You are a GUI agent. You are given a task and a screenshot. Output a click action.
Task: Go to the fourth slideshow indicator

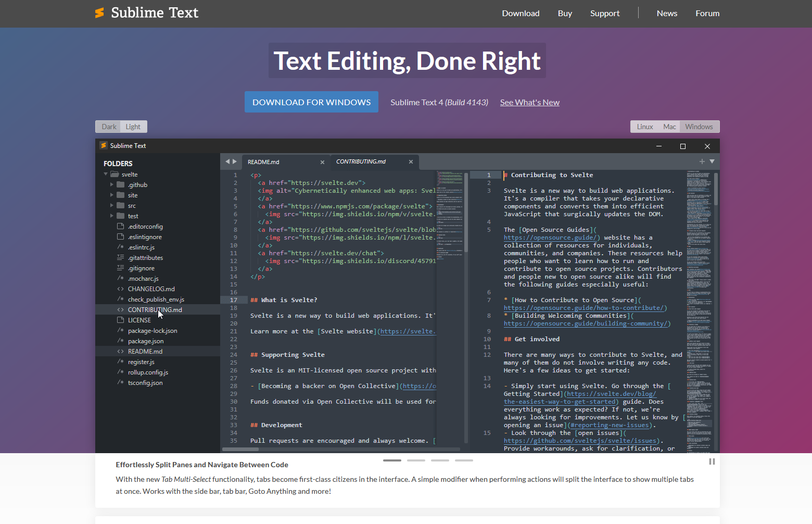point(464,460)
